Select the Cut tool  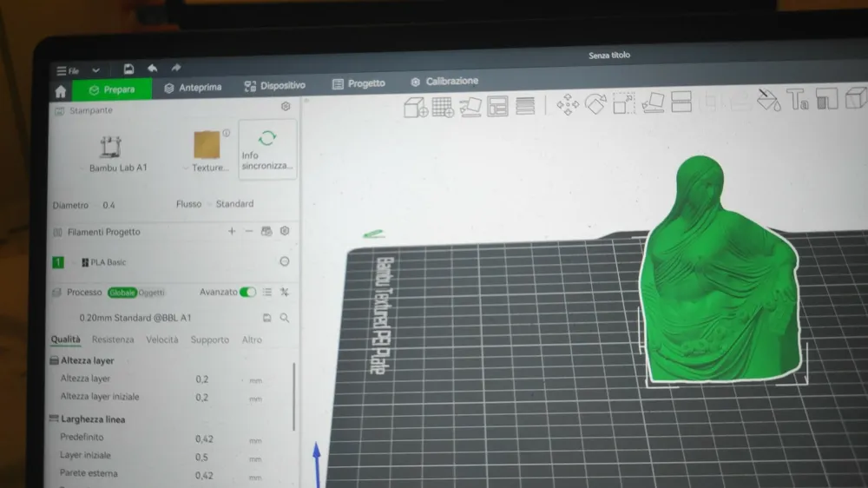tap(681, 102)
